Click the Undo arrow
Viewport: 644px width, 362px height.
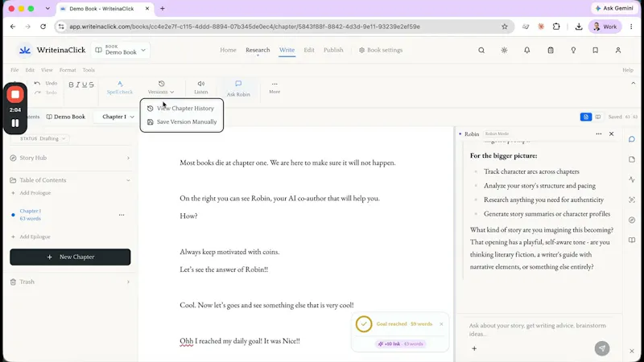pyautogui.click(x=37, y=84)
